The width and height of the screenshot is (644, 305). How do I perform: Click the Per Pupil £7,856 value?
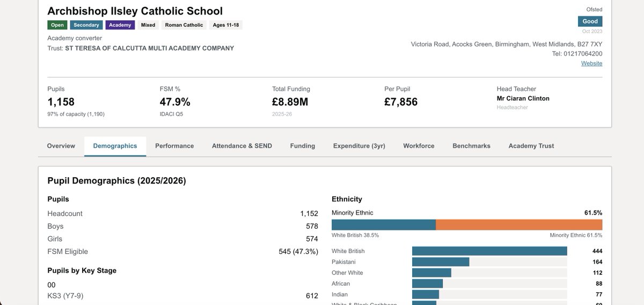[401, 102]
